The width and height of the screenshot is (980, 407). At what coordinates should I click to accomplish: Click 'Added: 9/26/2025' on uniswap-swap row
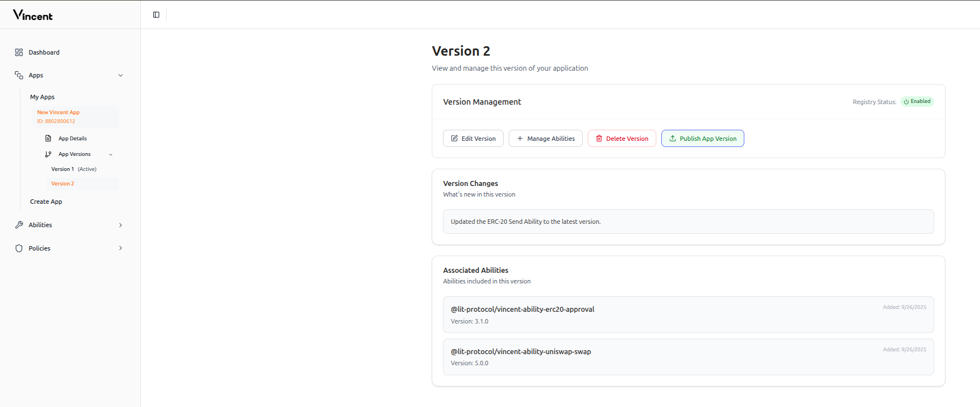(x=904, y=350)
